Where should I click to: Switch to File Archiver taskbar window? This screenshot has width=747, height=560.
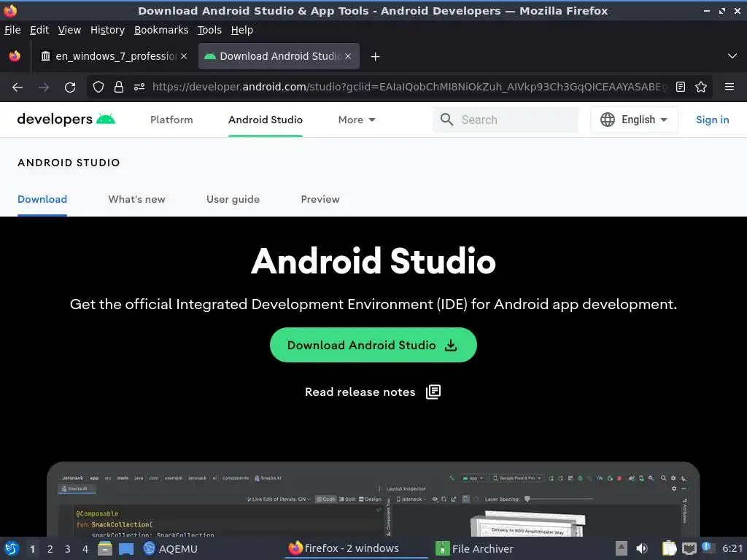[475, 548]
